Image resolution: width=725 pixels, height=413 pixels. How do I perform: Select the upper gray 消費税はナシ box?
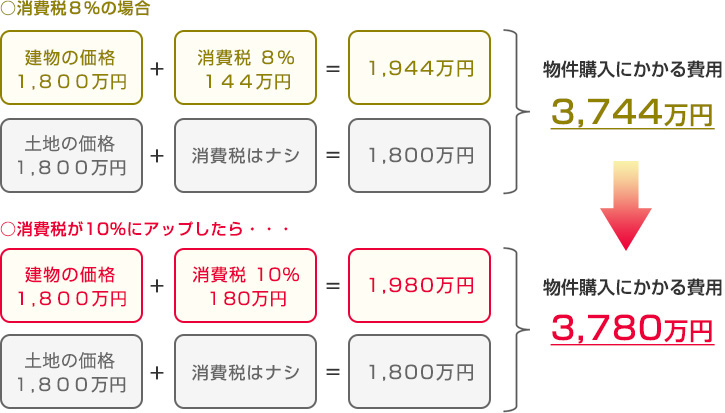[x=246, y=155]
